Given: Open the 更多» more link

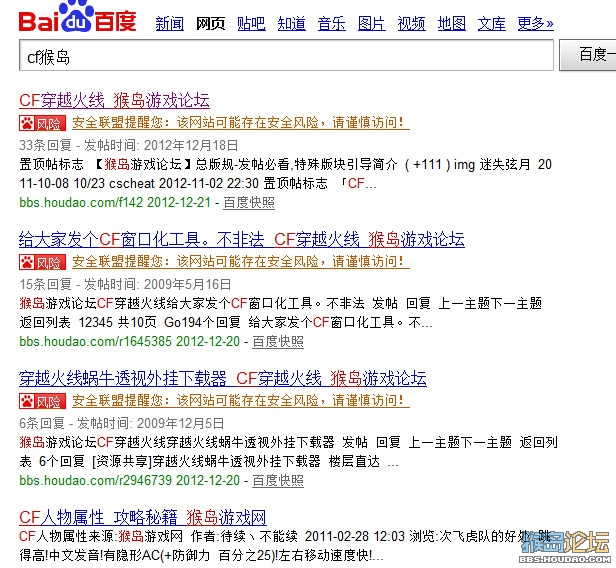Looking at the screenshot, I should tap(535, 24).
